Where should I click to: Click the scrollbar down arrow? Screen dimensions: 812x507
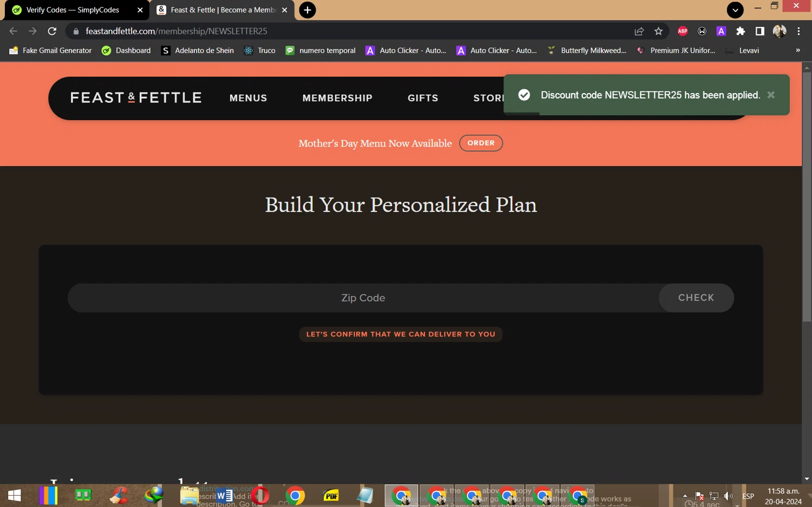807,479
